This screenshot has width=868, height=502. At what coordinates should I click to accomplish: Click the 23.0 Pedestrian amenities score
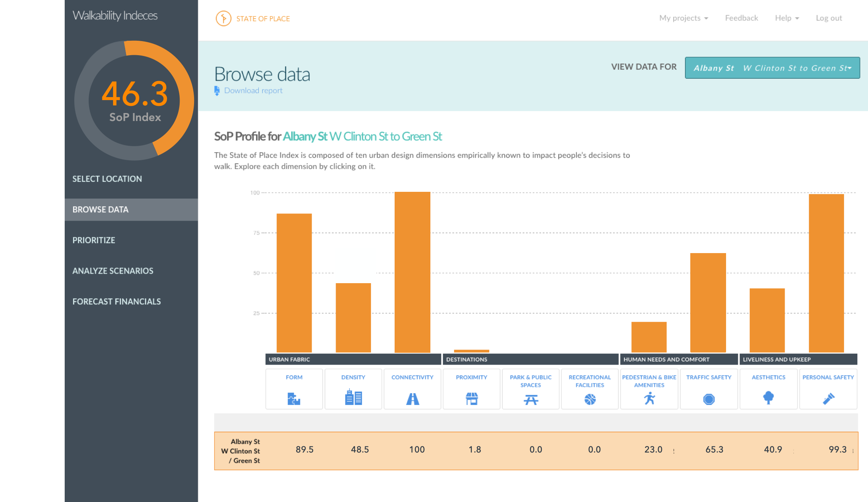[x=653, y=449]
